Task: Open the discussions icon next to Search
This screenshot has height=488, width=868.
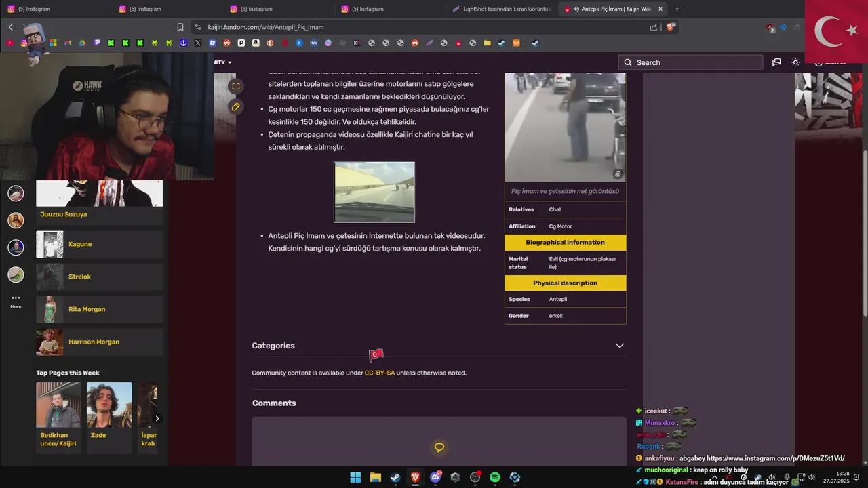Action: (776, 62)
